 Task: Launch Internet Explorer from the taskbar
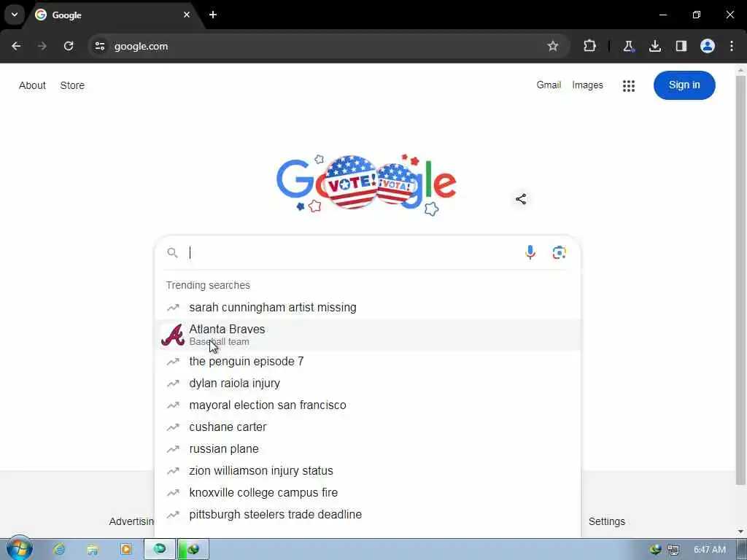click(59, 550)
